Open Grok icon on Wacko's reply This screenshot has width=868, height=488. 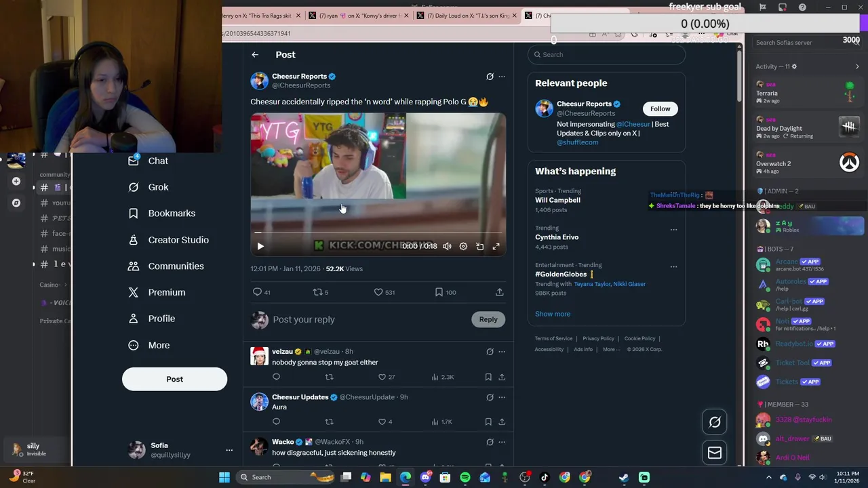(490, 442)
